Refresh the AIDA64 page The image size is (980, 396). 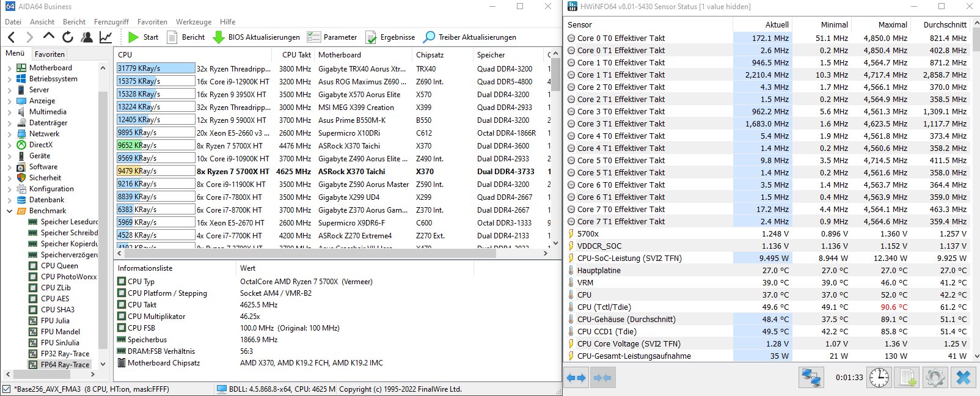tap(67, 37)
